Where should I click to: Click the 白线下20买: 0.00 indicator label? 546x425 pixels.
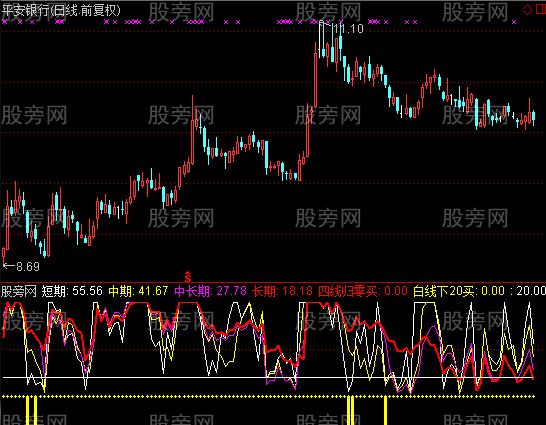(x=459, y=291)
